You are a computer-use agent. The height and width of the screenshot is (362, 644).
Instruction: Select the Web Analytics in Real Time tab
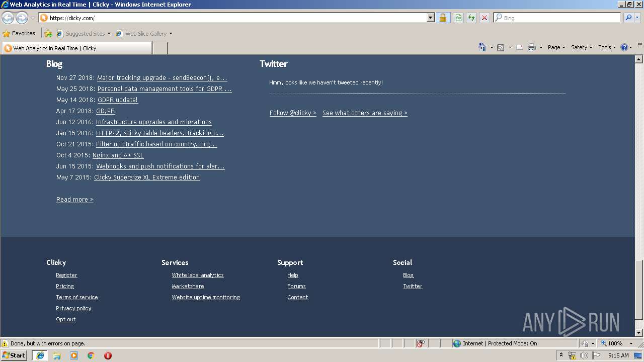pos(77,48)
